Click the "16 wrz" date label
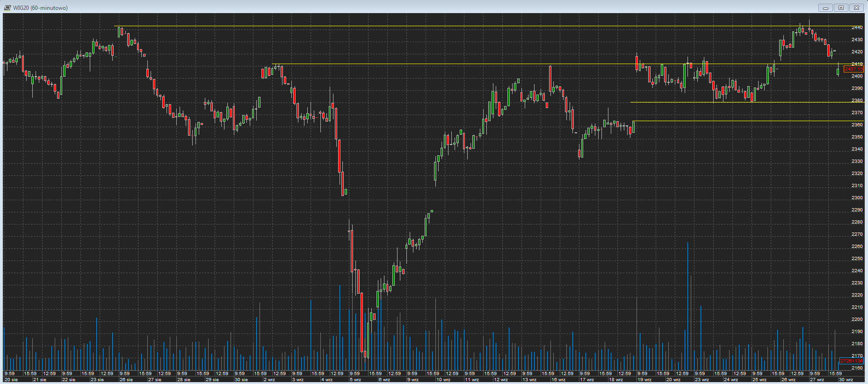Image resolution: width=868 pixels, height=384 pixels. [558, 380]
